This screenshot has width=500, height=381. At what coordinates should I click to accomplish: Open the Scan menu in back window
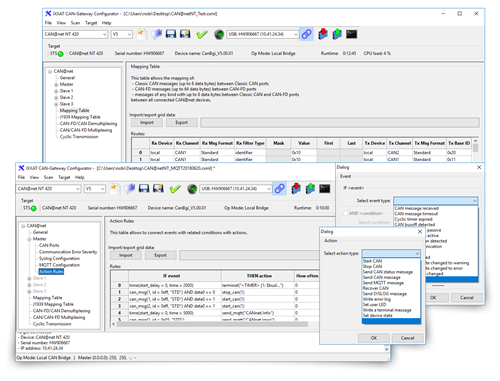tap(75, 23)
